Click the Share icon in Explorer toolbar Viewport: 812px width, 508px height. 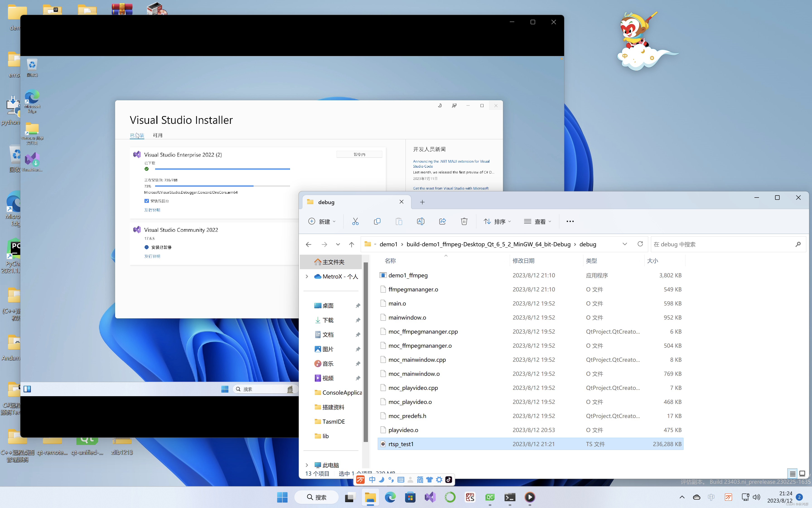(442, 221)
